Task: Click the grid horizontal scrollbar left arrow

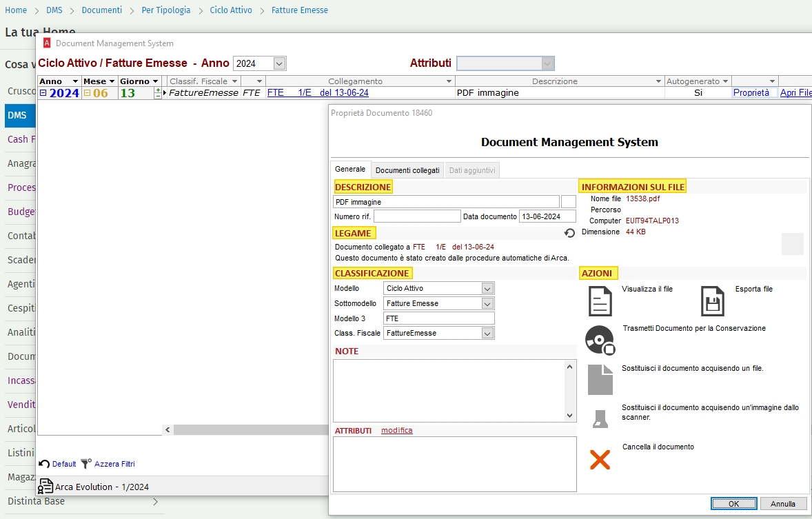Action: click(x=168, y=429)
